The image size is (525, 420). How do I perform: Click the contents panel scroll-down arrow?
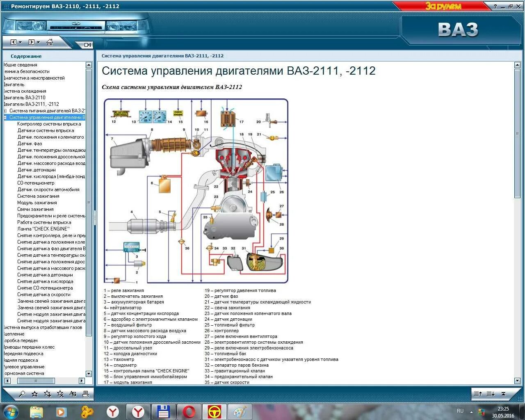pos(89,374)
